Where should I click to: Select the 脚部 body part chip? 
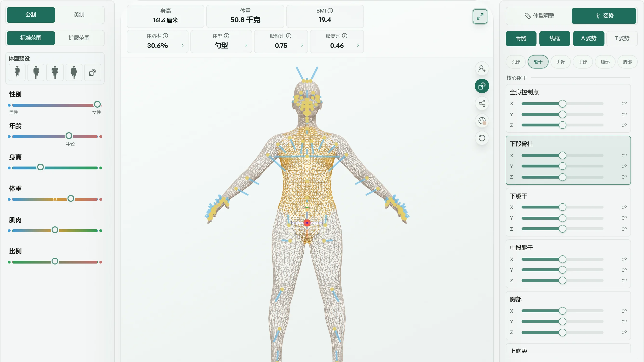[x=627, y=62]
